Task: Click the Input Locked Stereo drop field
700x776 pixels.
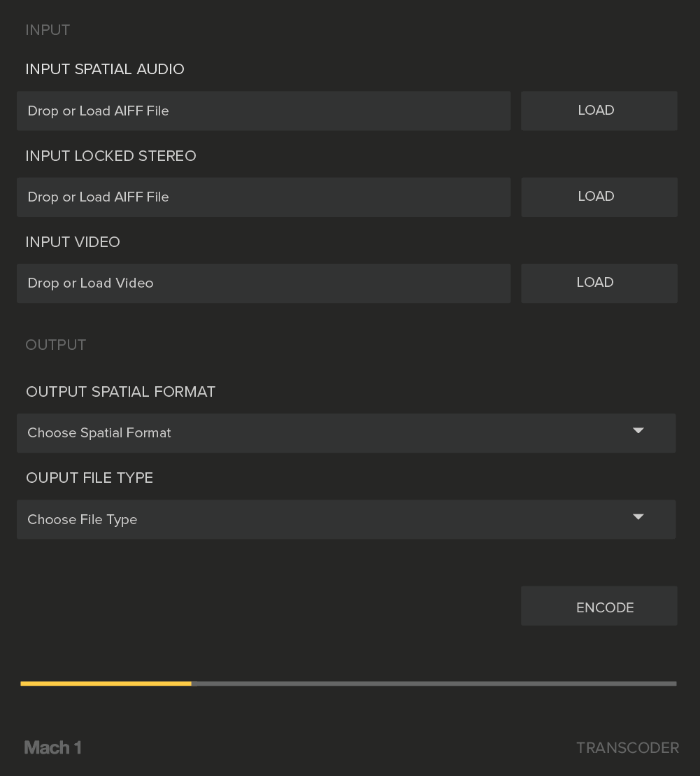Action: [x=264, y=197]
